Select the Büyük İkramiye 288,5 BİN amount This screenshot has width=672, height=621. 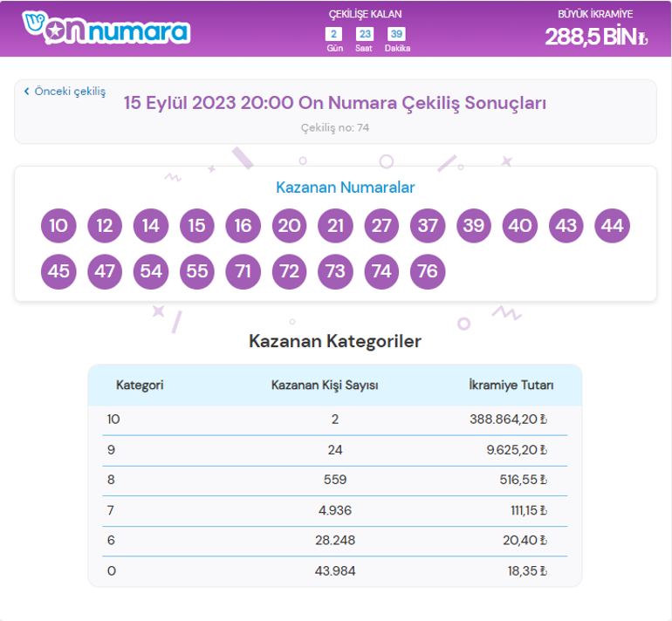[596, 37]
